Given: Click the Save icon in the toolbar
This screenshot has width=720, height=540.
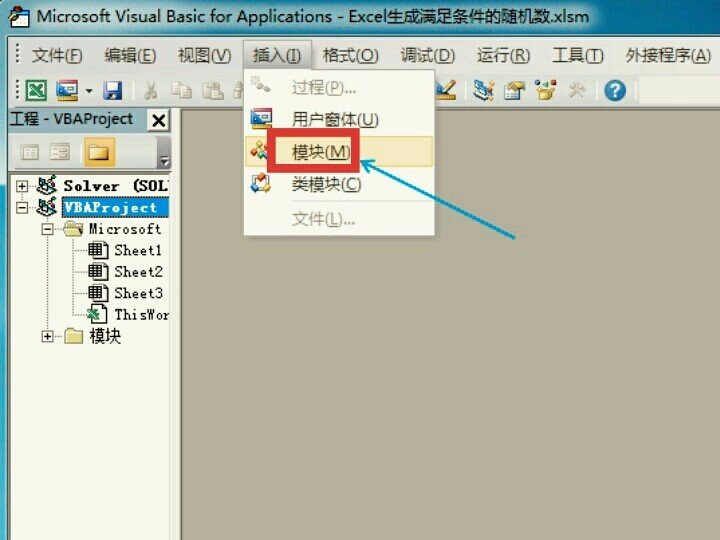Looking at the screenshot, I should pos(113,91).
